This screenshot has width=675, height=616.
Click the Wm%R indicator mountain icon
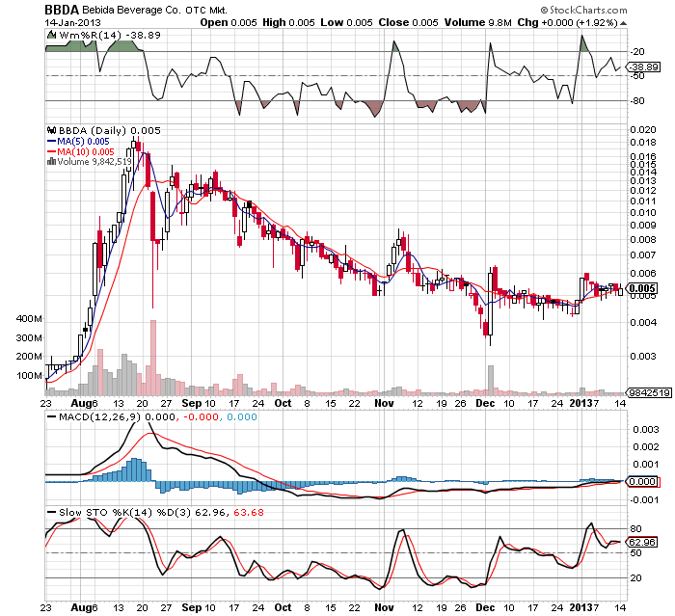pos(51,35)
